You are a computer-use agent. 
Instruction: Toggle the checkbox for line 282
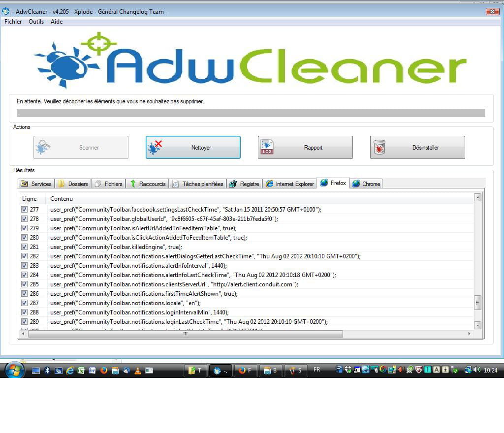pyautogui.click(x=24, y=256)
